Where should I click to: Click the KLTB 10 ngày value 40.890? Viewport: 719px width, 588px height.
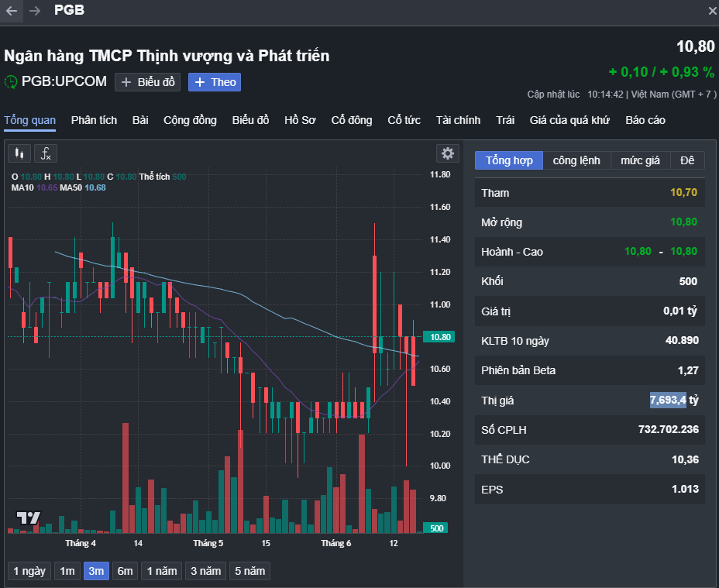click(x=682, y=340)
